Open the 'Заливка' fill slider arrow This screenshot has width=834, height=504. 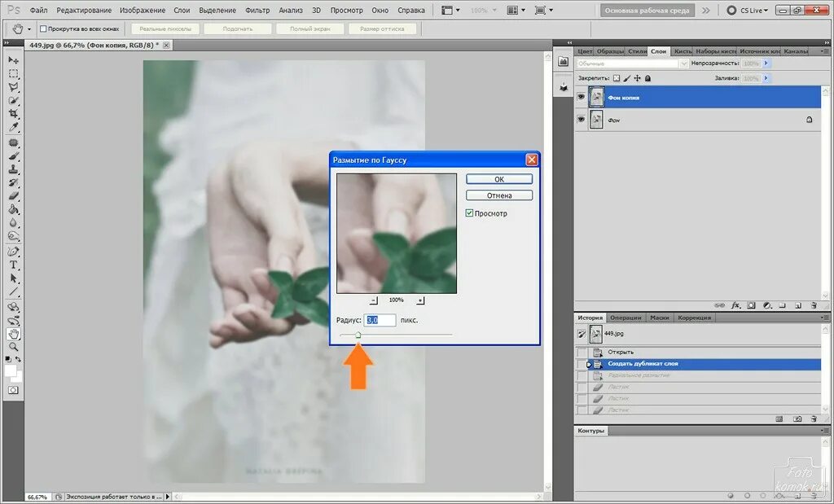(x=766, y=78)
